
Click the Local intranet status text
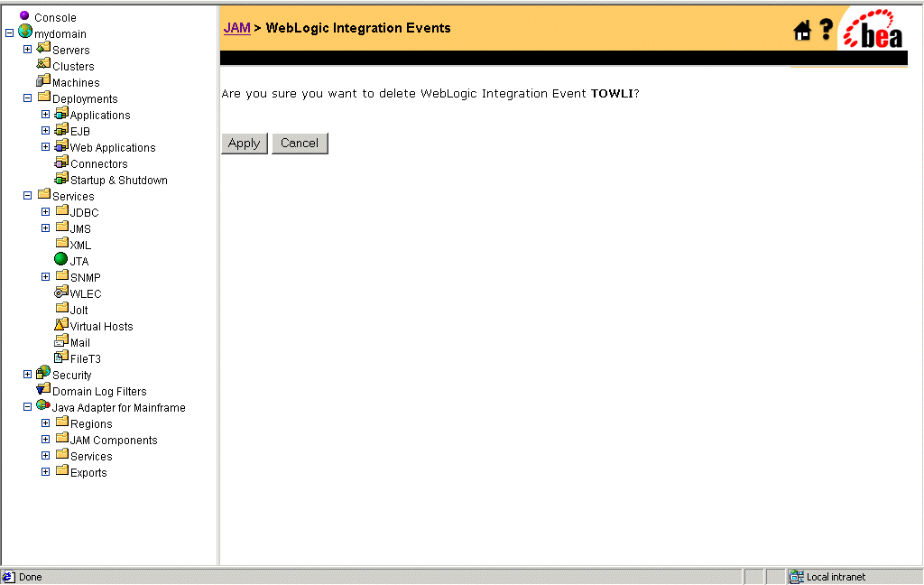(x=836, y=578)
